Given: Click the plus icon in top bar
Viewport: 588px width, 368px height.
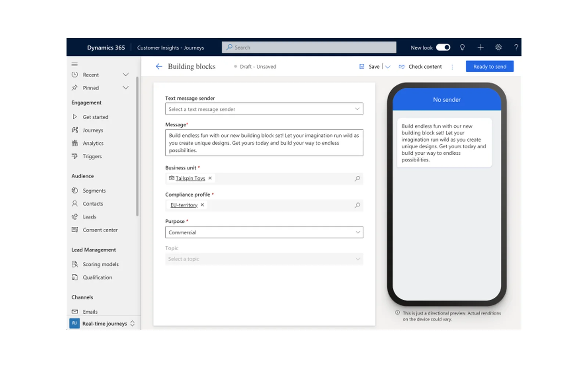Looking at the screenshot, I should (480, 47).
